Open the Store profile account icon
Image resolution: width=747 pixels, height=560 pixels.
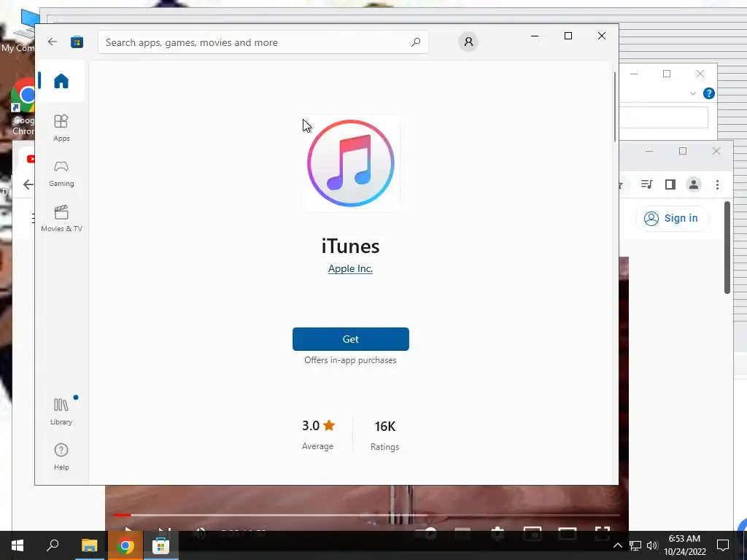click(x=468, y=42)
